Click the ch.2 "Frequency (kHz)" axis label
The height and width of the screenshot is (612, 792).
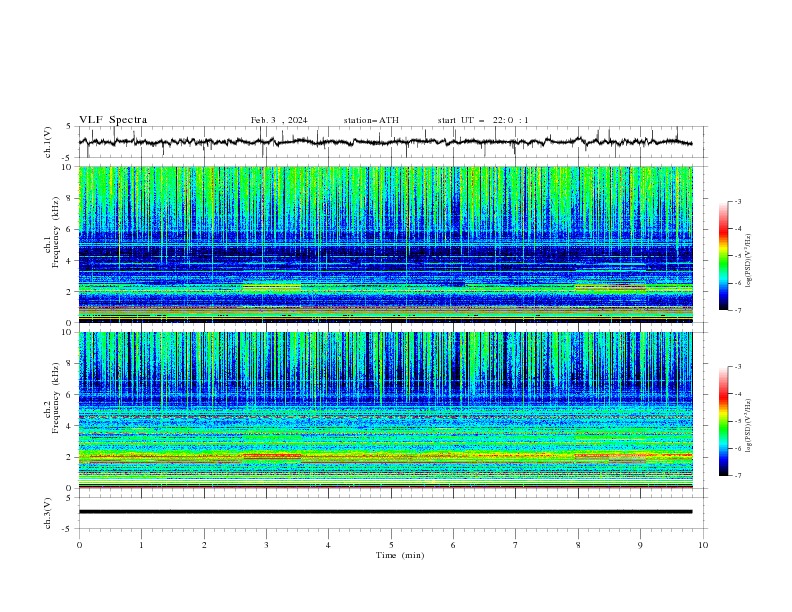pos(56,398)
